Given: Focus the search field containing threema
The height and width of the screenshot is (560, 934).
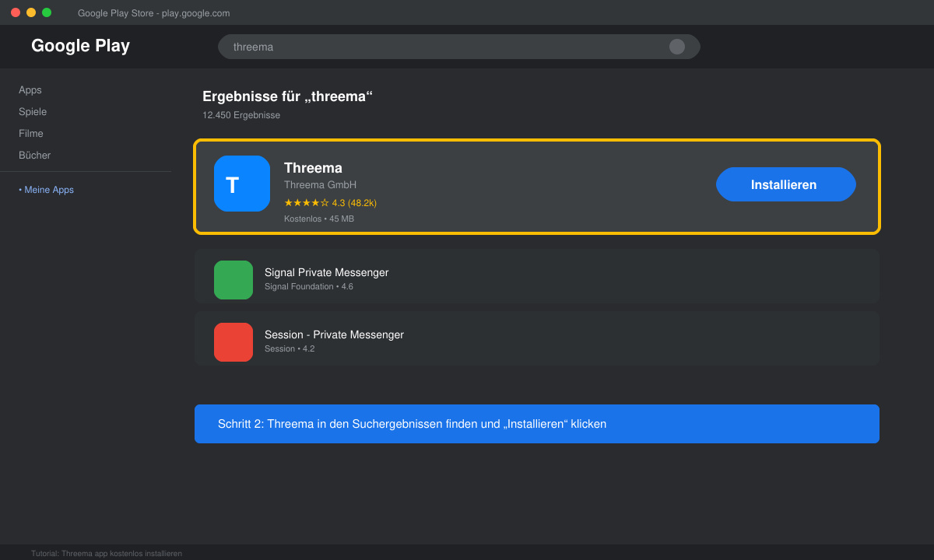Looking at the screenshot, I should (459, 47).
